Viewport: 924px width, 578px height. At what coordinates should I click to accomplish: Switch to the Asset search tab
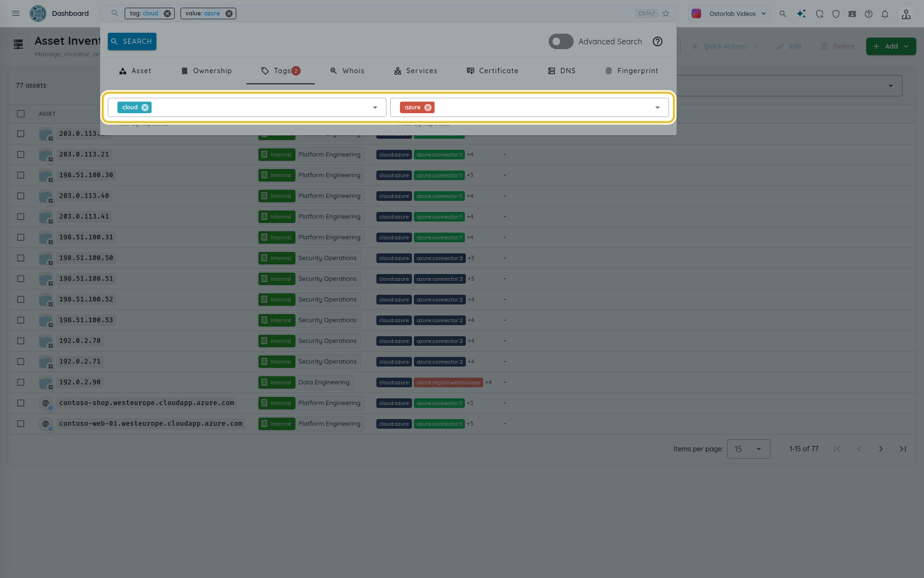(135, 71)
